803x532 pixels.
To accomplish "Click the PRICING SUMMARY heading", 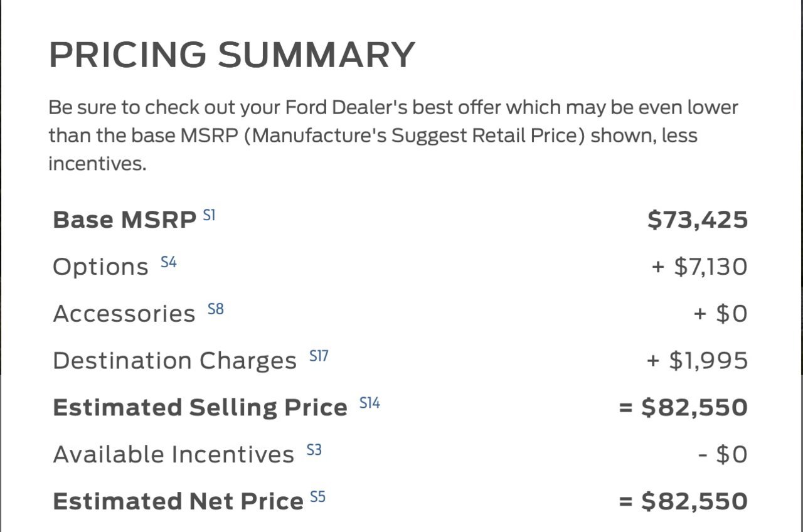I will pos(232,55).
